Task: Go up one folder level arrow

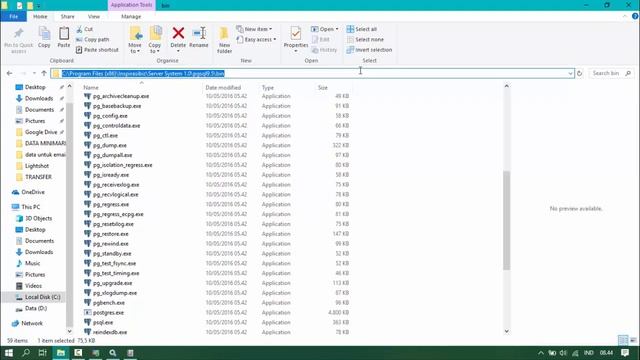Action: tap(44, 73)
